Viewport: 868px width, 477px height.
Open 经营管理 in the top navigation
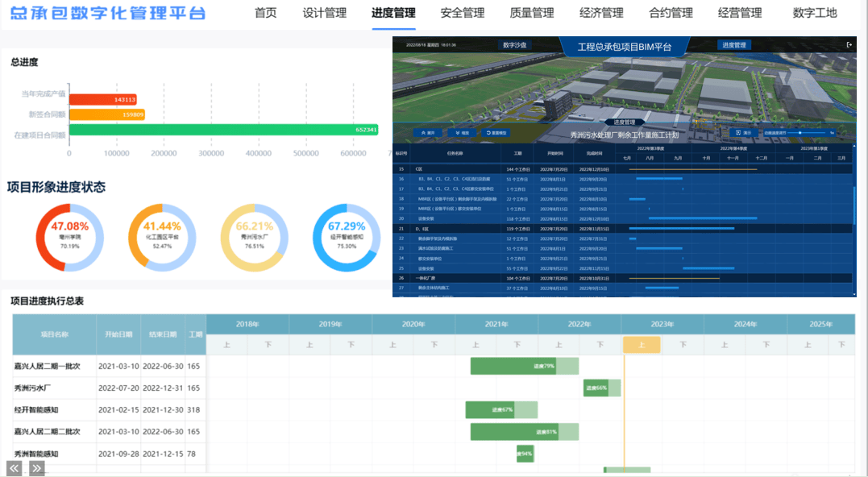click(740, 13)
